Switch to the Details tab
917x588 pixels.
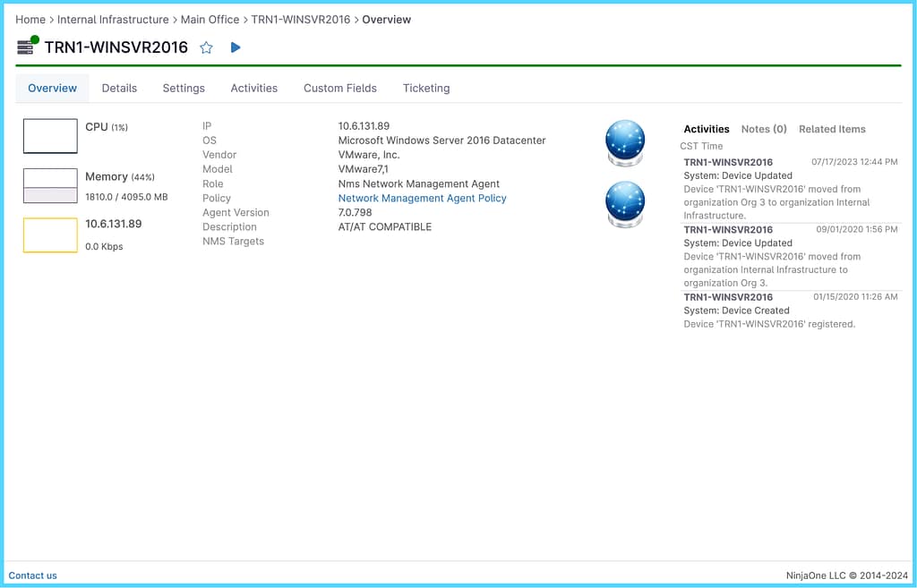coord(119,89)
